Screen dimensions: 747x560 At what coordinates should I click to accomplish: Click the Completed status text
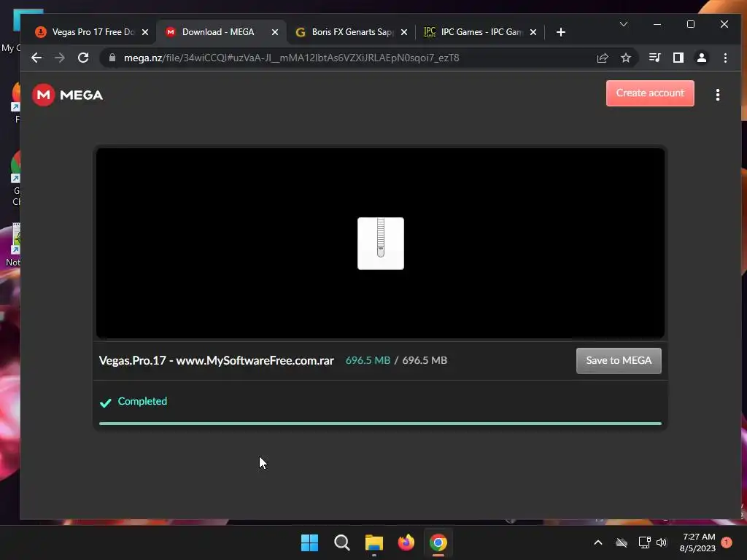pyautogui.click(x=142, y=401)
